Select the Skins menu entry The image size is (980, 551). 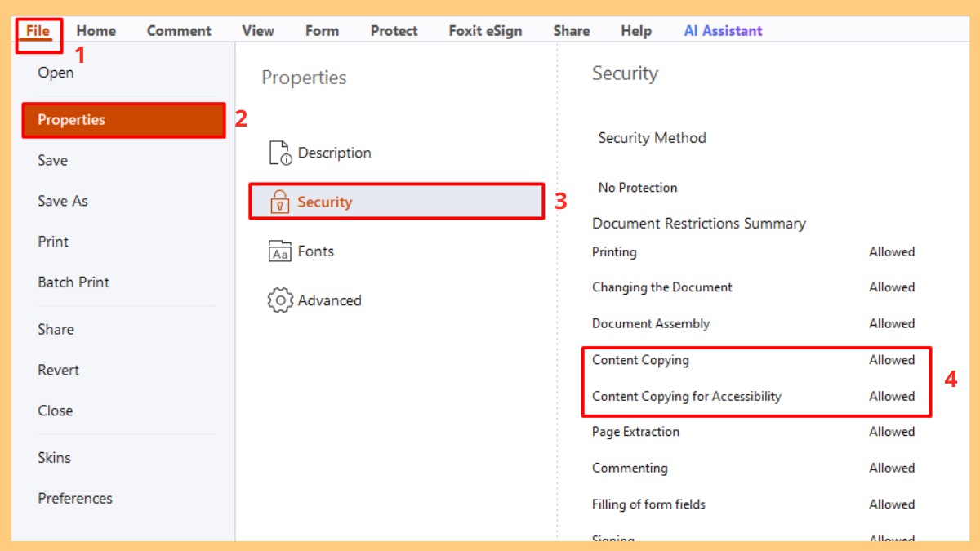click(54, 457)
